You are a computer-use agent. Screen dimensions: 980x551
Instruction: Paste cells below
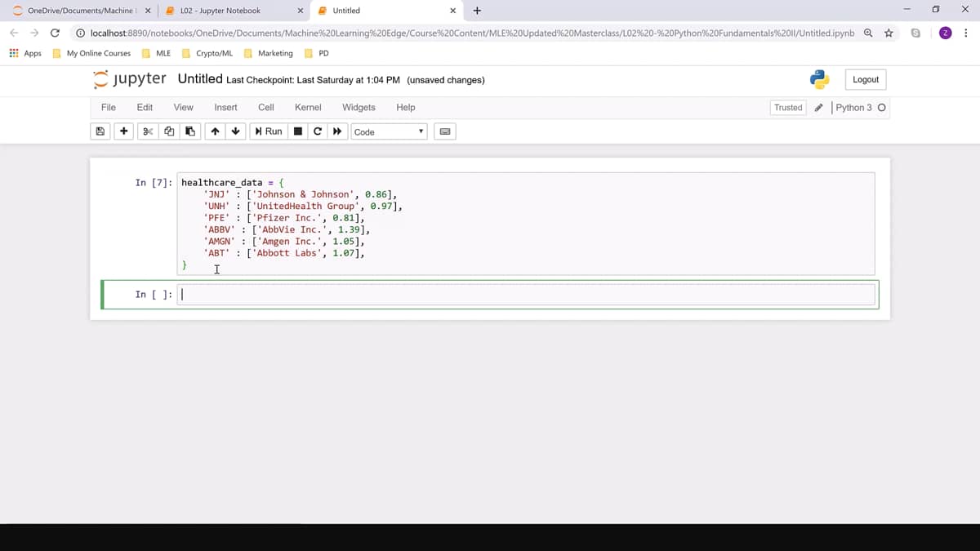click(189, 131)
